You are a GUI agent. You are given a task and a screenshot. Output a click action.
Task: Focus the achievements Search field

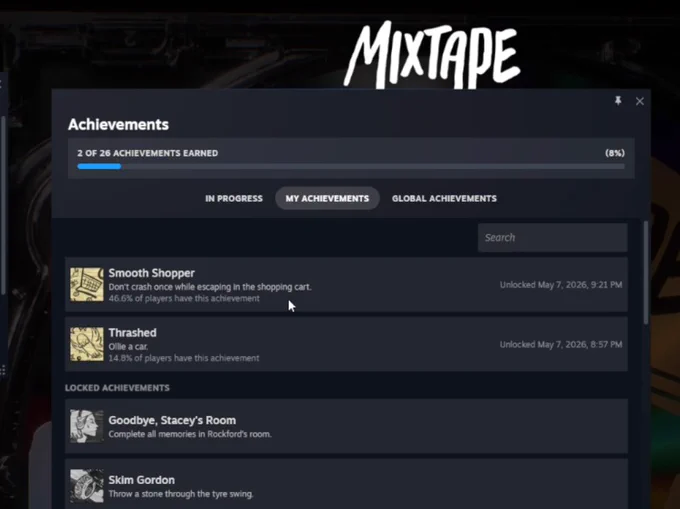(552, 238)
